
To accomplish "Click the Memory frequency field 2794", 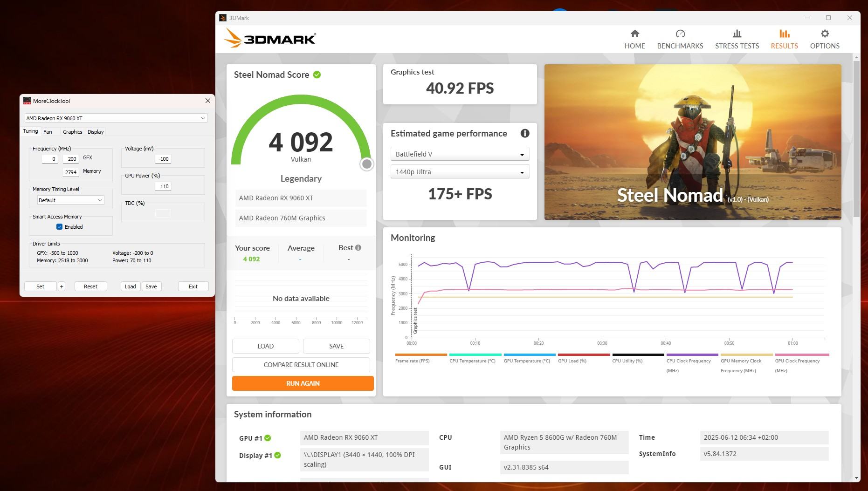I will point(71,172).
